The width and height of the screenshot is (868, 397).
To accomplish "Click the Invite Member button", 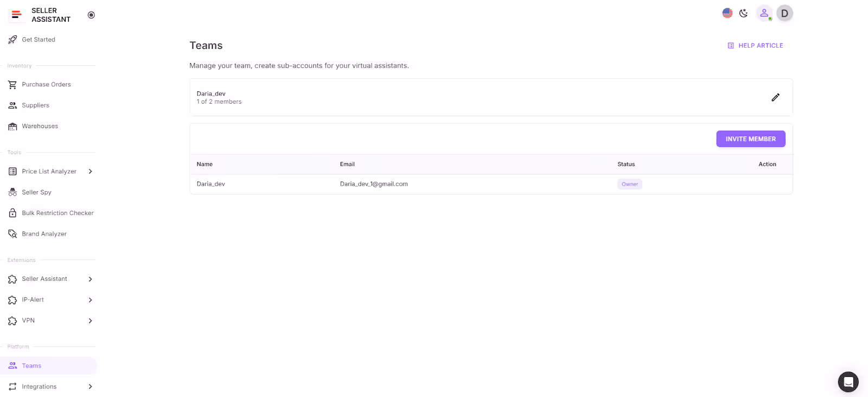I will [x=751, y=139].
